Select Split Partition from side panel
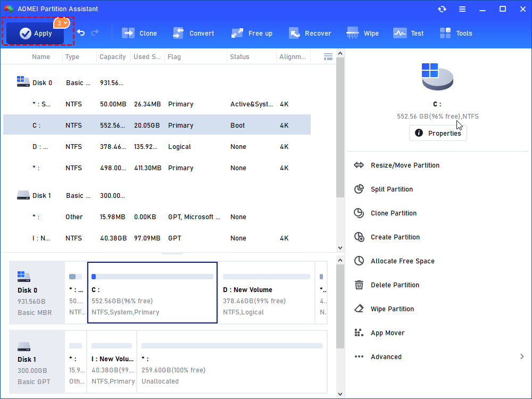532x399 pixels. tap(392, 189)
